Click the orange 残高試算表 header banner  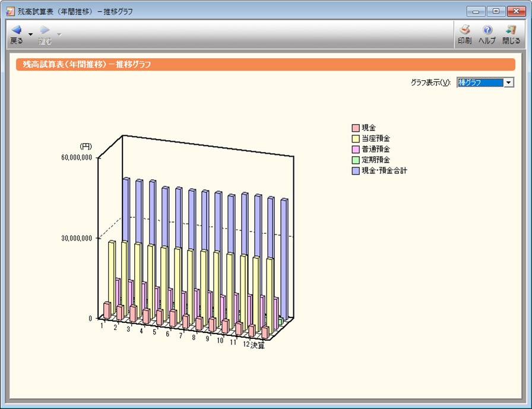tap(265, 64)
